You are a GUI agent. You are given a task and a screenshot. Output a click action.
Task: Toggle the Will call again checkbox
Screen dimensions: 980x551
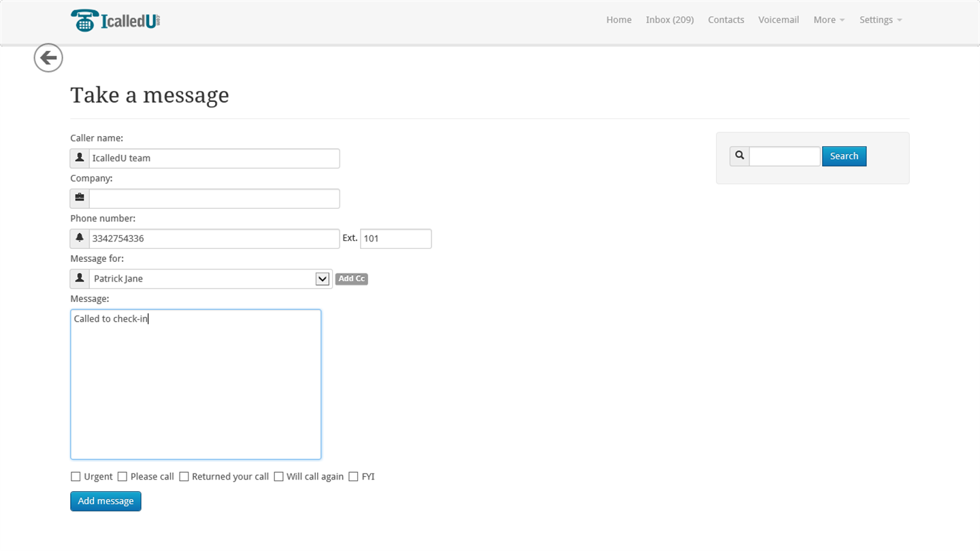[278, 477]
